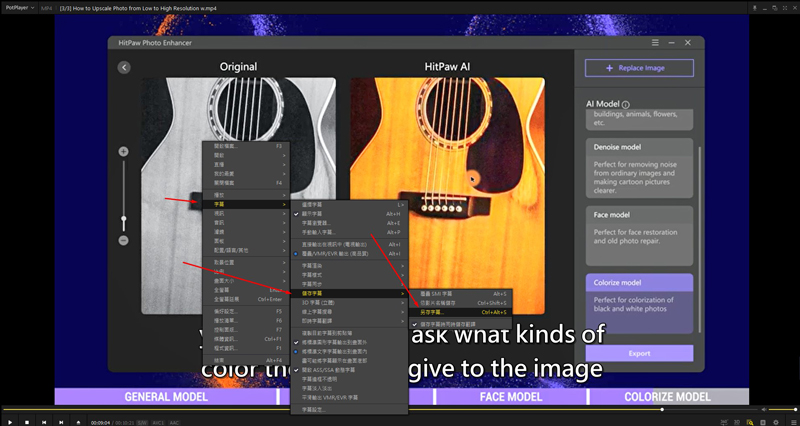This screenshot has width=800, height=426.
Task: Expand the 濾鏡 filters submenu
Action: 246,232
